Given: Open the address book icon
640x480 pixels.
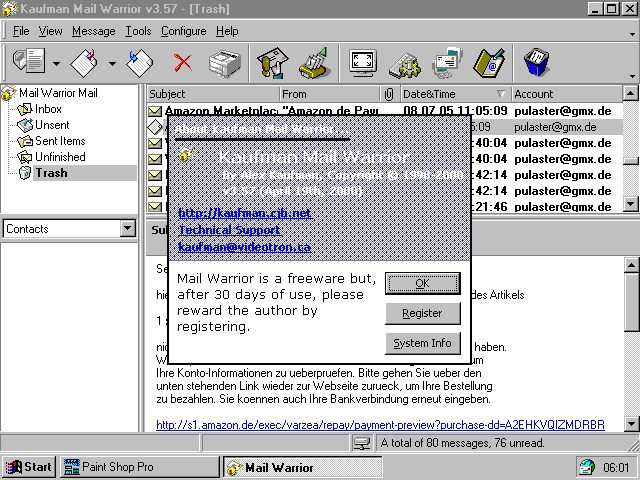Looking at the screenshot, I should coord(489,63).
